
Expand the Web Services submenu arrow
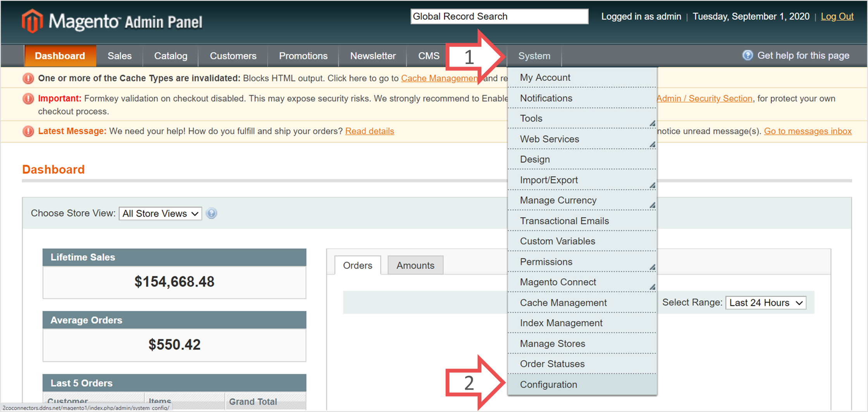pyautogui.click(x=653, y=144)
